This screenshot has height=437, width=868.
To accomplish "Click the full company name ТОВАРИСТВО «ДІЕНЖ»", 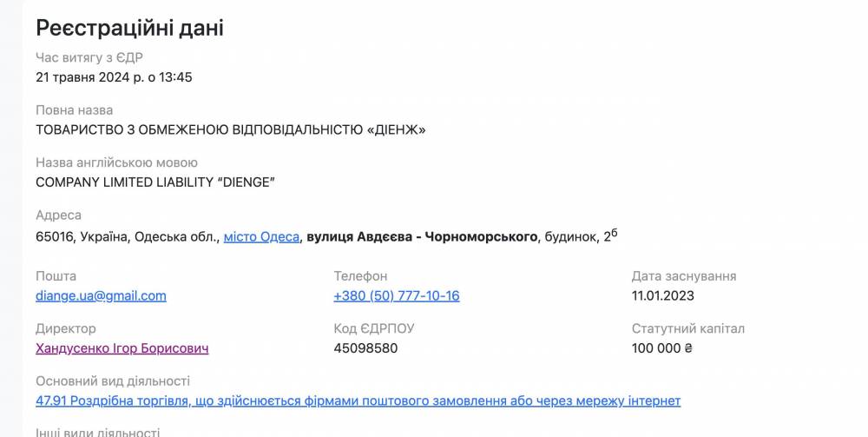I will coord(231,130).
